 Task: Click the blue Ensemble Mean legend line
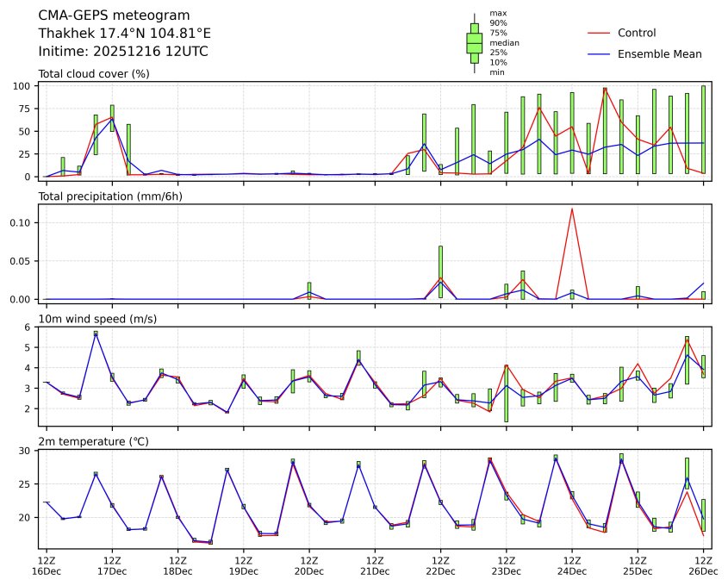click(x=598, y=53)
